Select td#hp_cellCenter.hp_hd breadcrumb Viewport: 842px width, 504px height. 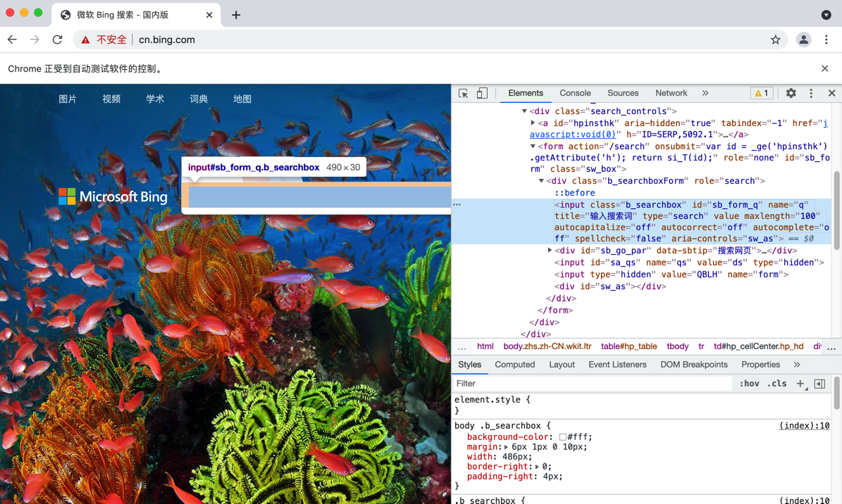click(758, 346)
